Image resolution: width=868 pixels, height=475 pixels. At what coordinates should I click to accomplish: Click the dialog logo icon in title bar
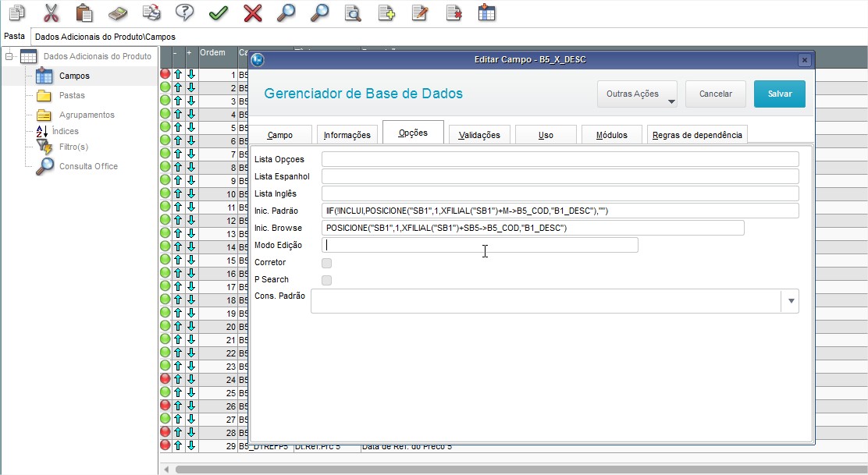[x=258, y=60]
